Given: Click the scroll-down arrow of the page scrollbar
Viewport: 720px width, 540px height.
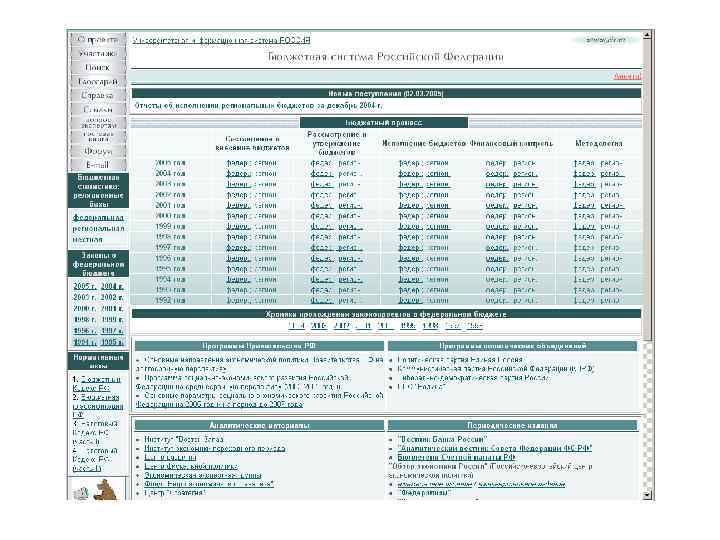Looking at the screenshot, I should [647, 495].
